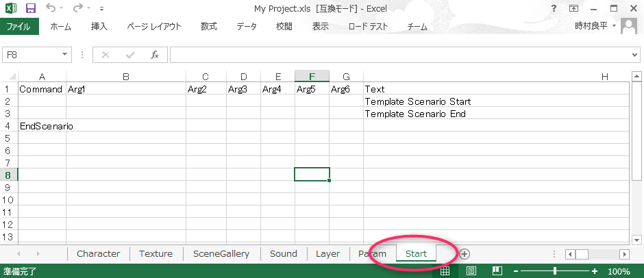This screenshot has height=278, width=644.
Task: Select the Character sheet tab
Action: coord(98,253)
